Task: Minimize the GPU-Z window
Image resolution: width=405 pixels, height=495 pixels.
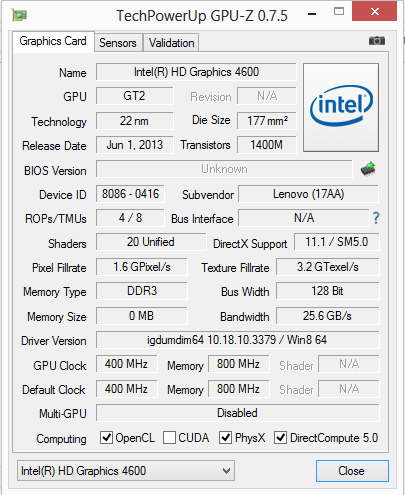Action: (312, 14)
